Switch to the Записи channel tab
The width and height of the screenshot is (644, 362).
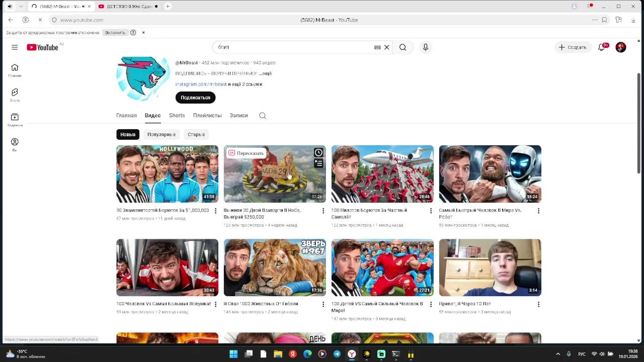[x=238, y=116]
